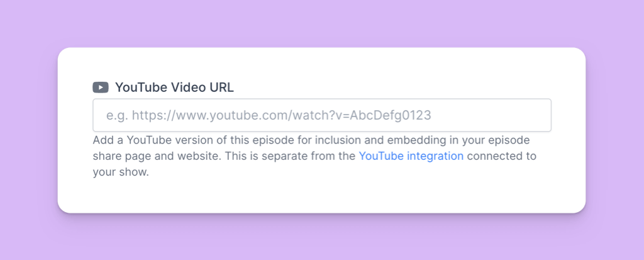
Task: Click the word 'Video' in the field label
Action: pyautogui.click(x=188, y=88)
